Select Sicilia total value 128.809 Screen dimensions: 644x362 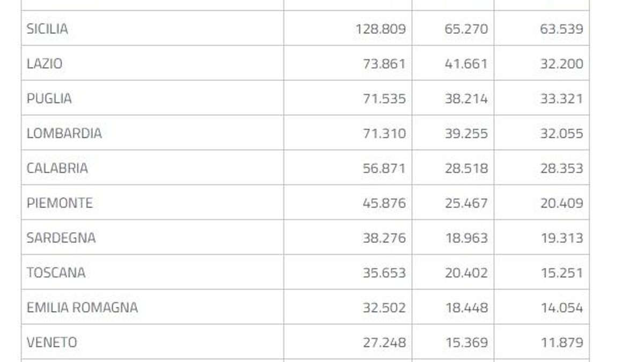coord(380,29)
